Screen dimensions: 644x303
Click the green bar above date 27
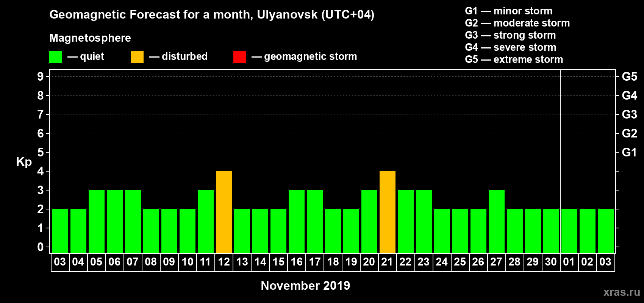coord(497,221)
